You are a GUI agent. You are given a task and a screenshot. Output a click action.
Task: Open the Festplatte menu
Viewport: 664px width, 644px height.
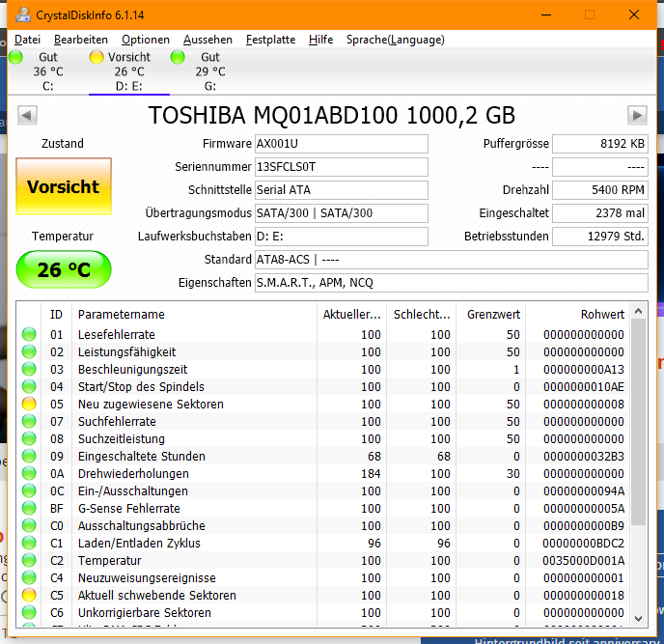271,40
